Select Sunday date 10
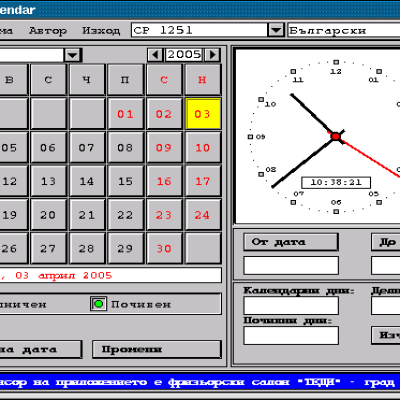This screenshot has height=400, width=400. pos(203,147)
